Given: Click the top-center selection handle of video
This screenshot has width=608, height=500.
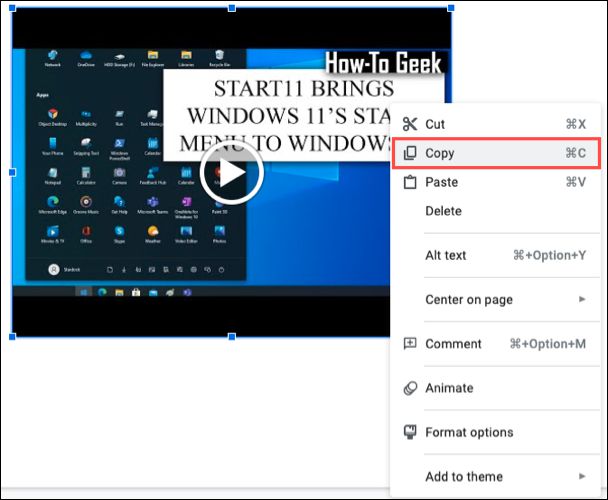Looking at the screenshot, I should click(x=232, y=8).
